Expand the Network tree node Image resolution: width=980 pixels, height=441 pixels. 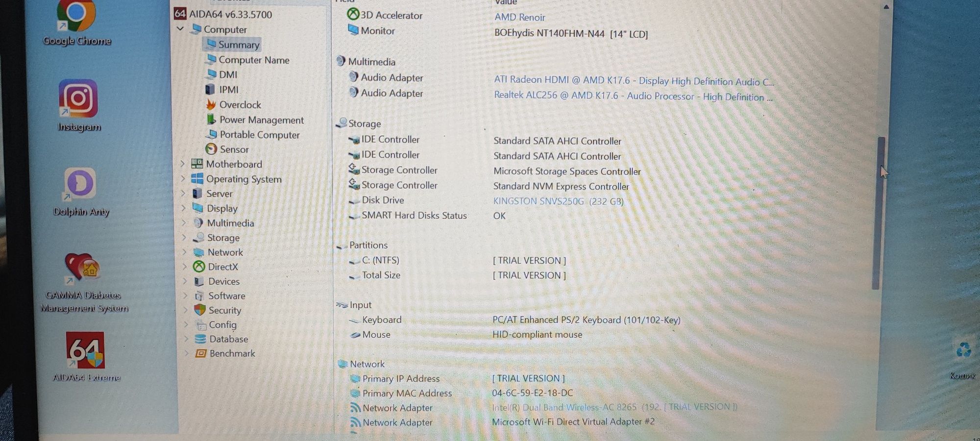pos(184,252)
